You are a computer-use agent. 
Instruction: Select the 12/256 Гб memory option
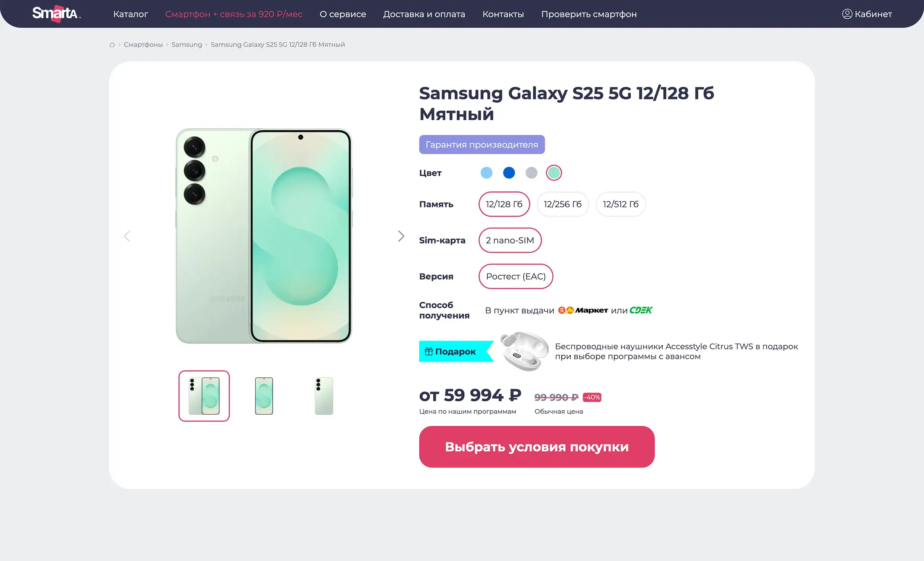562,204
